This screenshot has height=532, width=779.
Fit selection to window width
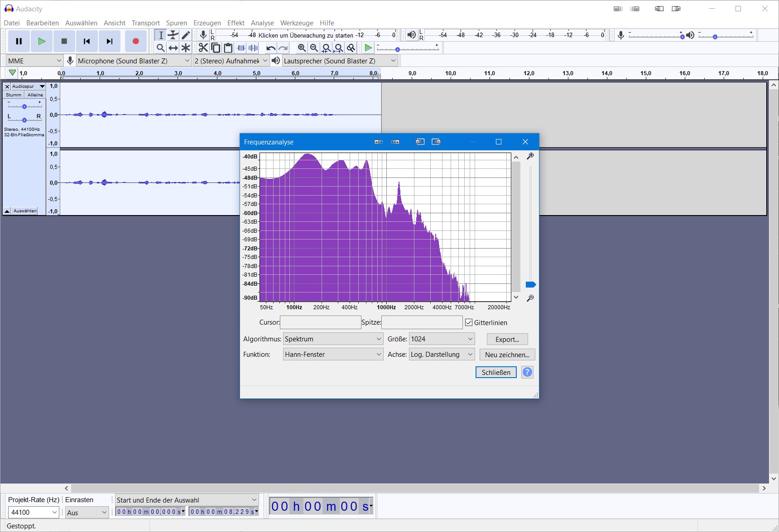(x=326, y=48)
